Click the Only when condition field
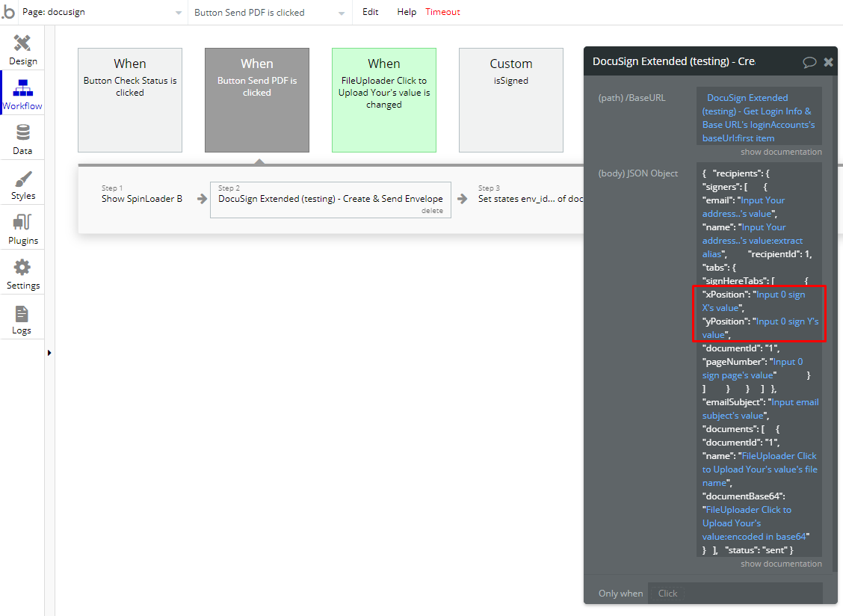843x616 pixels. [x=735, y=593]
